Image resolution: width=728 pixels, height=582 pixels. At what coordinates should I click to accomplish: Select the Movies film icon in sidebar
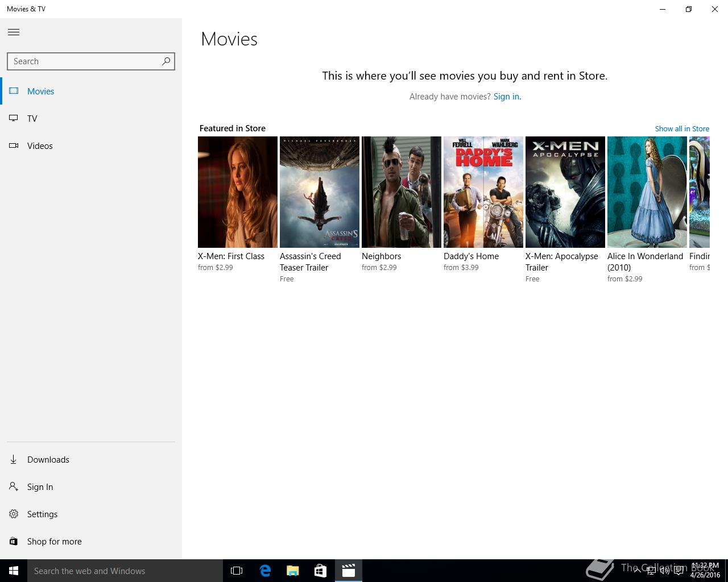(x=14, y=91)
